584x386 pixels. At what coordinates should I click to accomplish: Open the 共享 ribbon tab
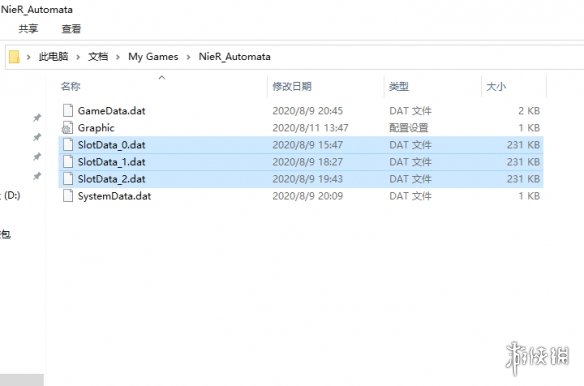point(28,29)
